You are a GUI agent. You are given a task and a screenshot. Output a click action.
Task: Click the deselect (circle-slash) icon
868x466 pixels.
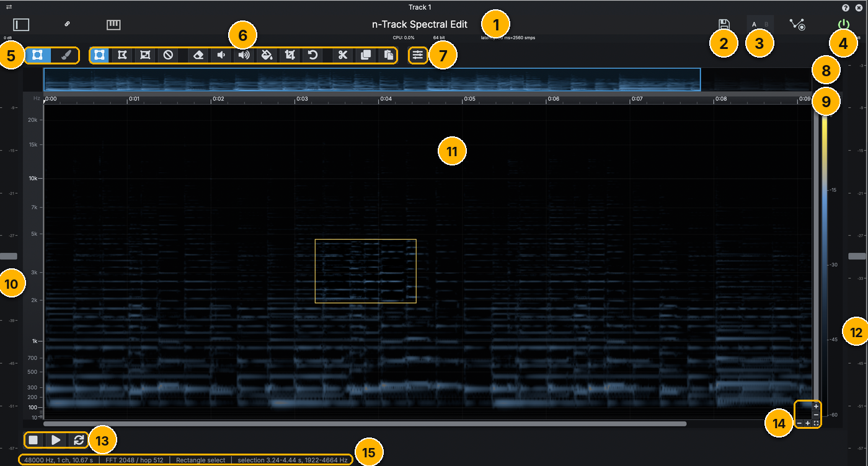(x=168, y=55)
